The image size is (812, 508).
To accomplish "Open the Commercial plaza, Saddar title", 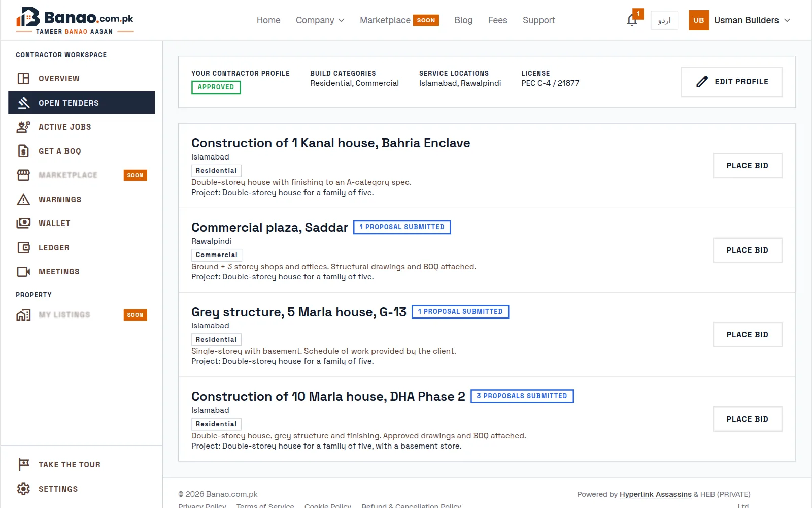I will (x=269, y=228).
